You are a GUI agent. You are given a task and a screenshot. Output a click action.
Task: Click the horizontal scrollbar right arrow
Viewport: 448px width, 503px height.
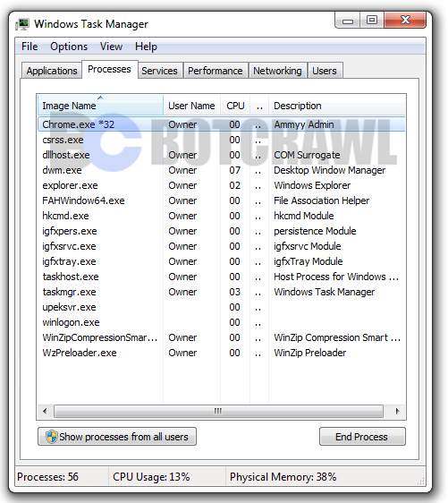pyautogui.click(x=397, y=411)
